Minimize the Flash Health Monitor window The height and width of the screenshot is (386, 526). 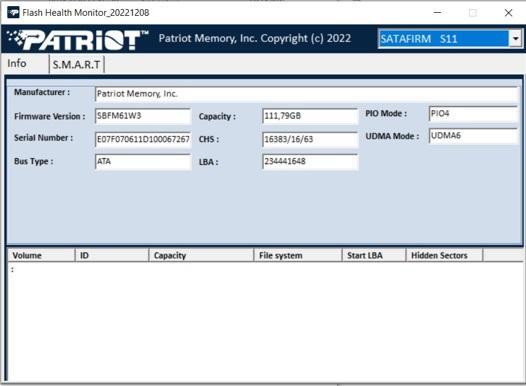[437, 13]
